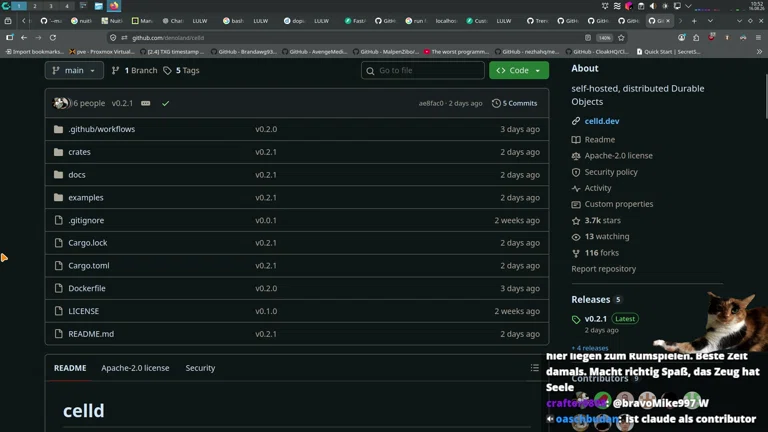This screenshot has width=768, height=432.
Task: Open the Firefox hamburger menu
Action: click(x=758, y=38)
